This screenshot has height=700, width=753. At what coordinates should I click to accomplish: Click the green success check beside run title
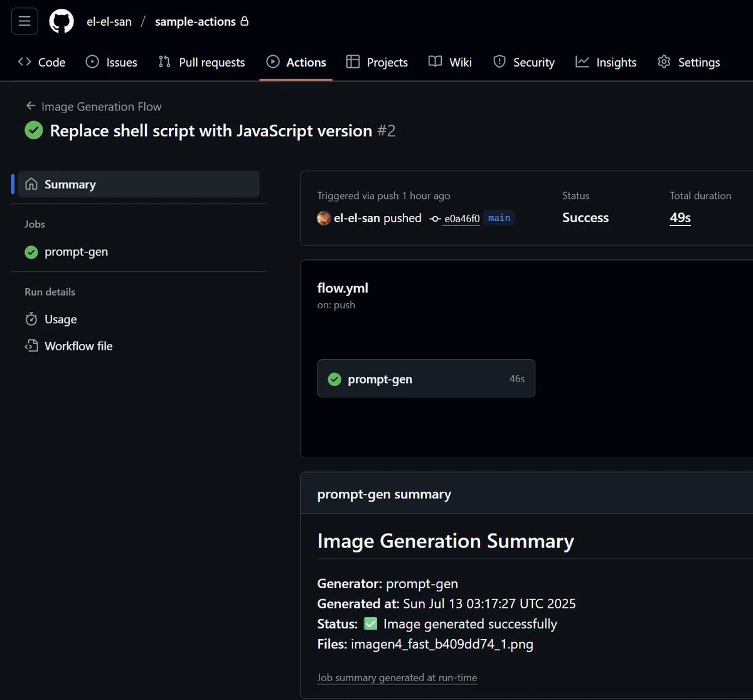[33, 131]
